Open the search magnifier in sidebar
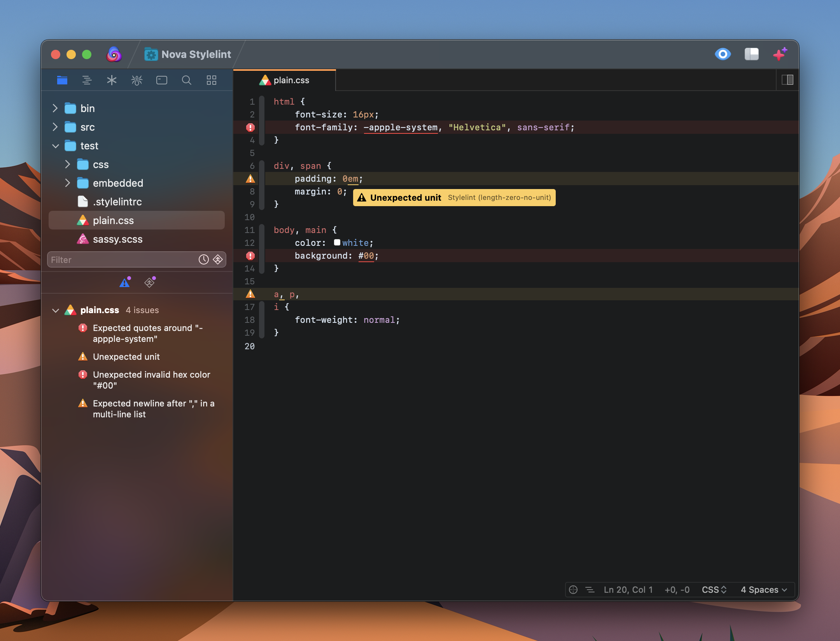Viewport: 840px width, 641px height. tap(187, 81)
